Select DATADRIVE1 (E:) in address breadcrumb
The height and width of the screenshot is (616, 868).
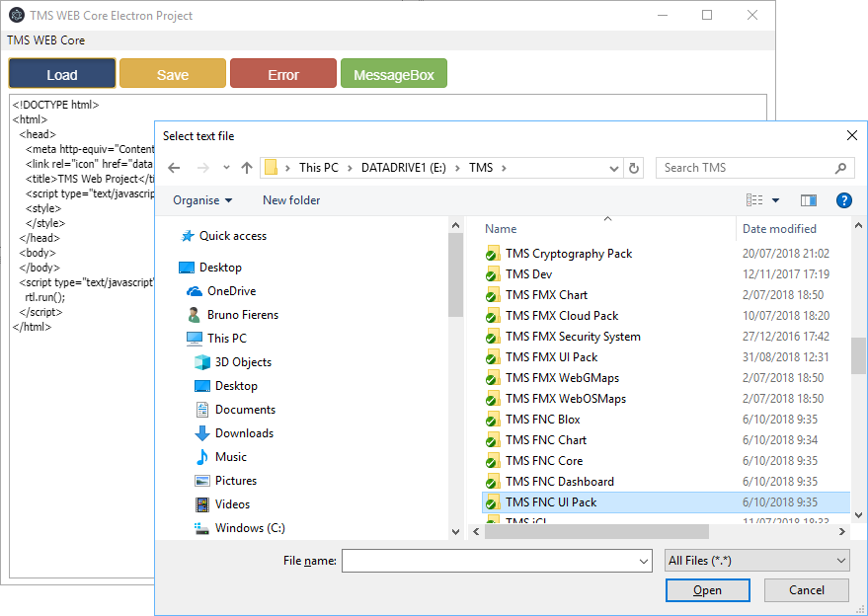(x=404, y=168)
